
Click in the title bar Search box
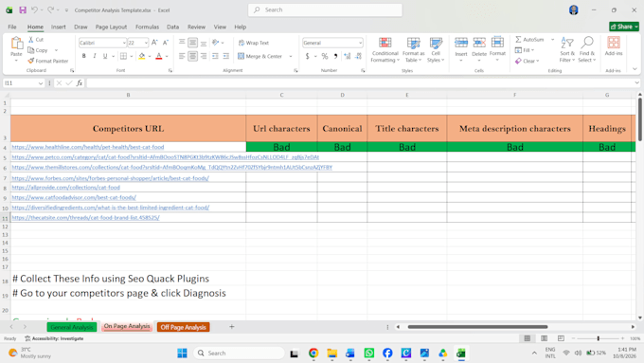point(325,9)
